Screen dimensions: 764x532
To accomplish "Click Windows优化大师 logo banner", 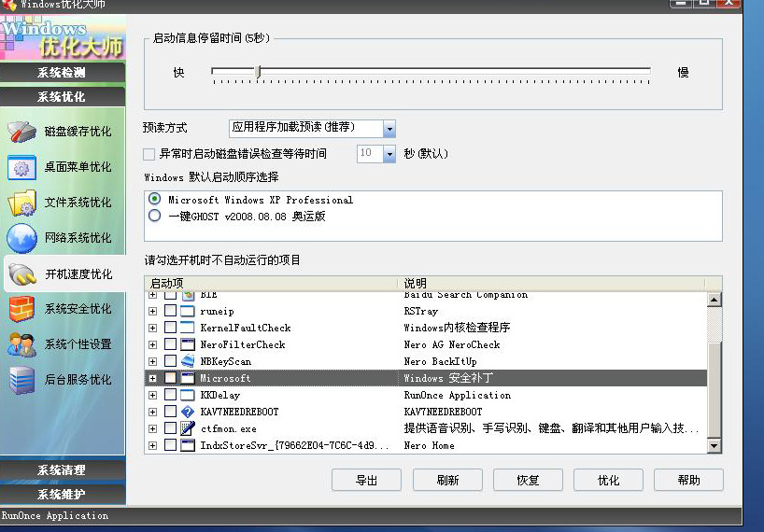I will click(x=63, y=38).
